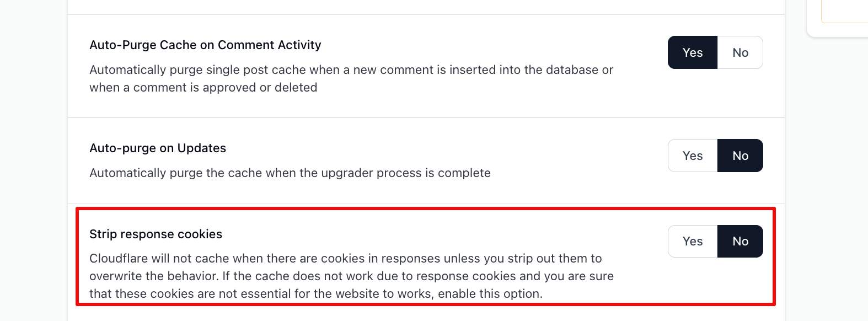Image resolution: width=868 pixels, height=321 pixels.
Task: Click the Cloudflare response cookies description paragraph
Action: pos(351,276)
